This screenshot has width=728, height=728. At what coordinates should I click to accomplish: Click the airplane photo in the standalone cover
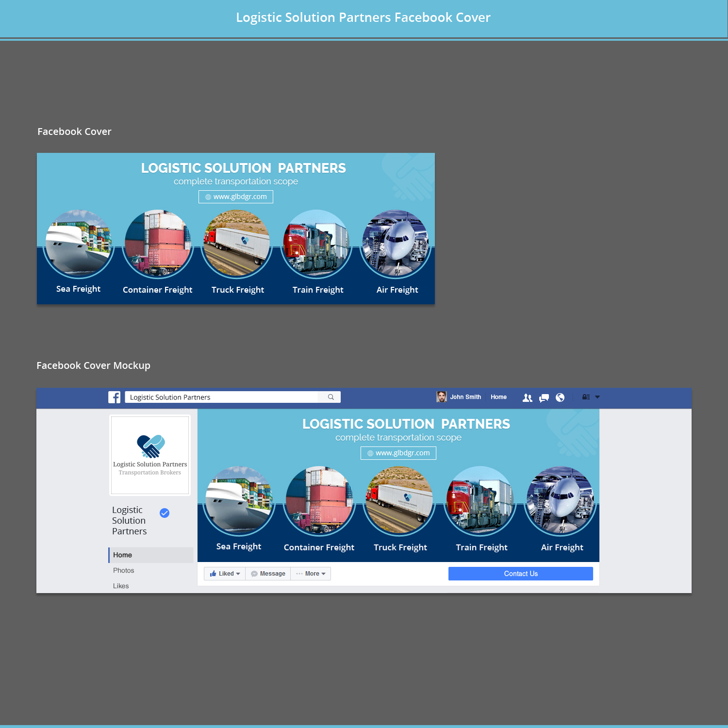click(396, 243)
